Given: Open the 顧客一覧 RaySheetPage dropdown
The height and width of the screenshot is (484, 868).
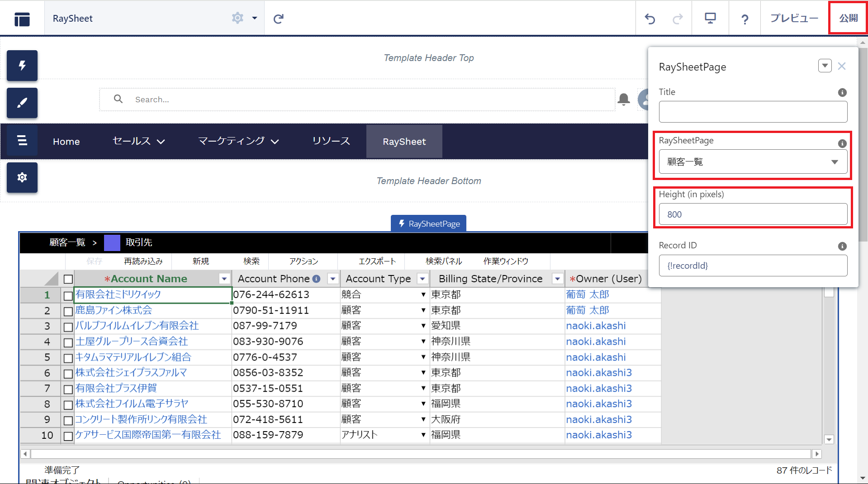Looking at the screenshot, I should [753, 162].
